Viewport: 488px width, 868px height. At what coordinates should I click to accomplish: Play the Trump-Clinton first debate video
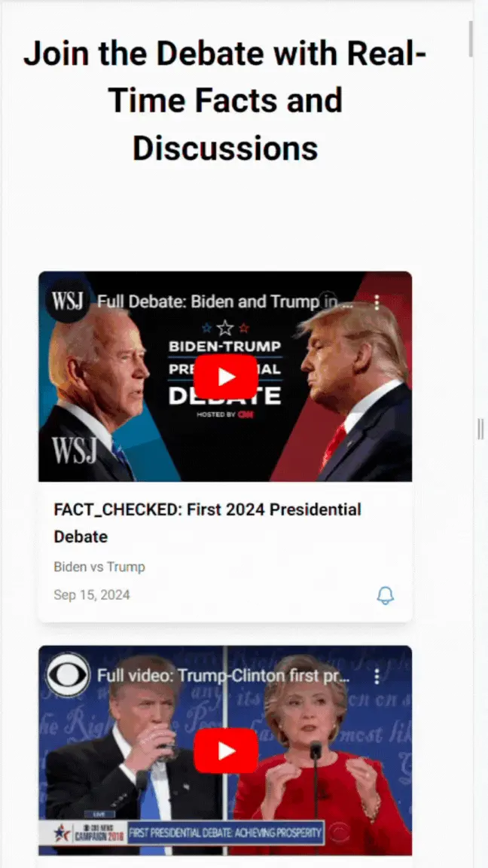click(225, 750)
